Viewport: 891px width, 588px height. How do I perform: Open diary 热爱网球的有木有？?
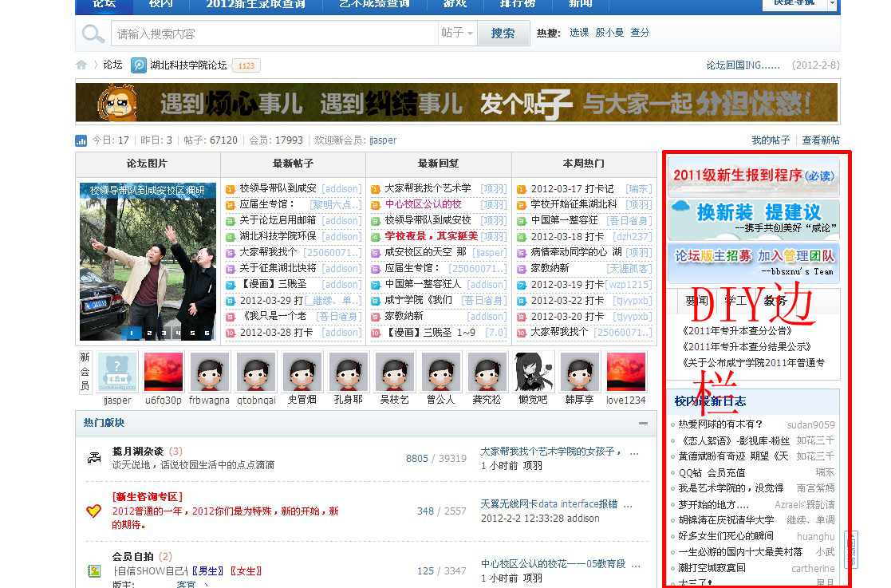(720, 424)
